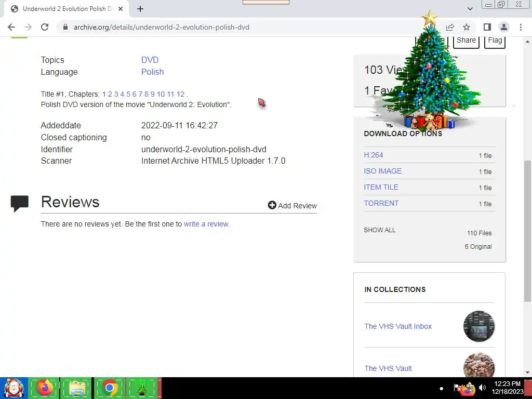Click The VHS Vault Inbox thumbnail

[x=478, y=326]
